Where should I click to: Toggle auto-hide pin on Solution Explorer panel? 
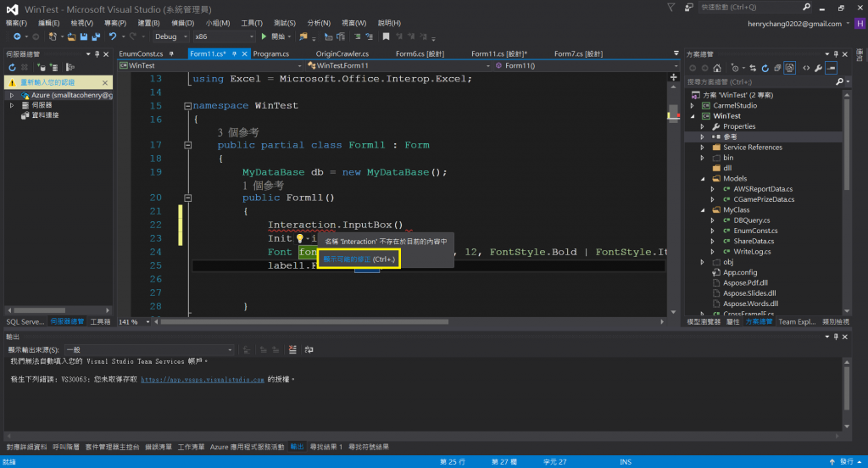(x=836, y=54)
